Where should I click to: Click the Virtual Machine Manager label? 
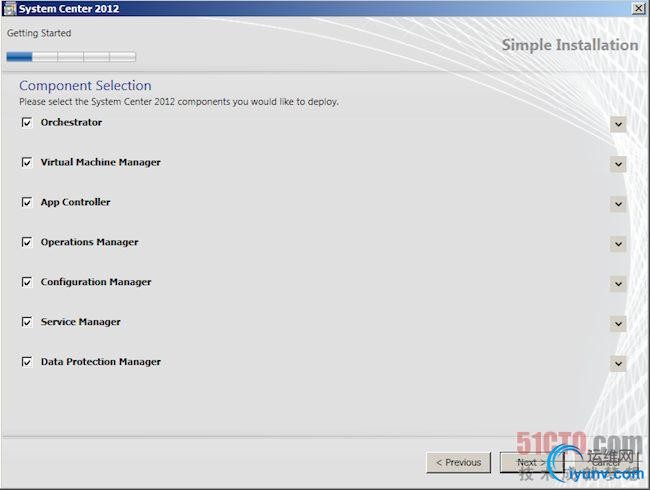pyautogui.click(x=101, y=162)
